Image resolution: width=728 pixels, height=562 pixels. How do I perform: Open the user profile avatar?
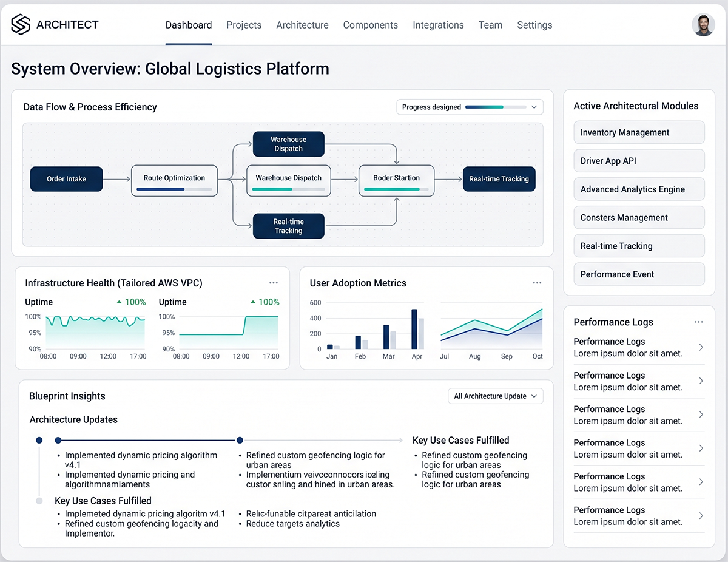coord(703,25)
